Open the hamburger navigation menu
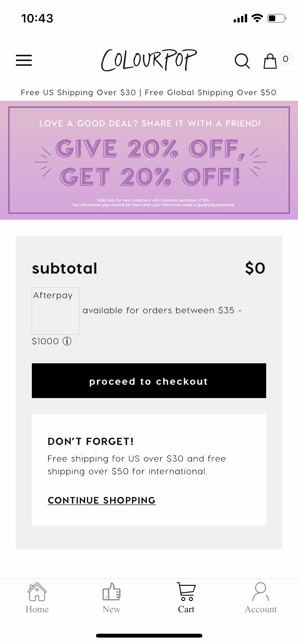 [24, 60]
